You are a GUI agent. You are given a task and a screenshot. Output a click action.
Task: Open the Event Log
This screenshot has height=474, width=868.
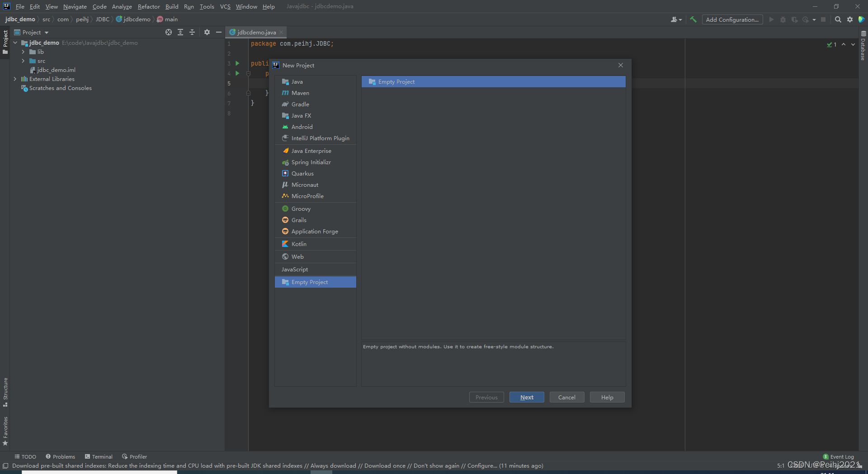[x=839, y=456]
